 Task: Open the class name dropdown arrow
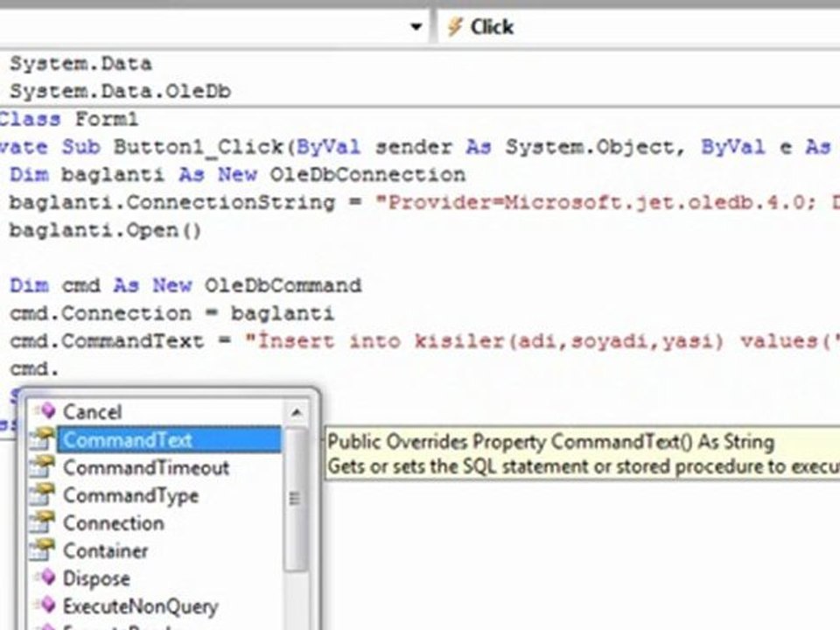click(x=416, y=26)
